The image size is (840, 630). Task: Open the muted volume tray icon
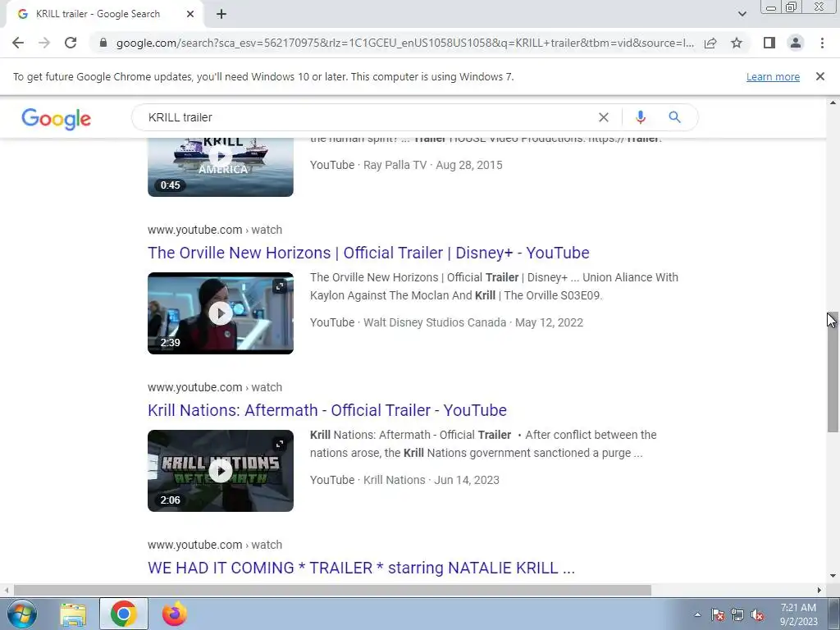[x=757, y=614]
